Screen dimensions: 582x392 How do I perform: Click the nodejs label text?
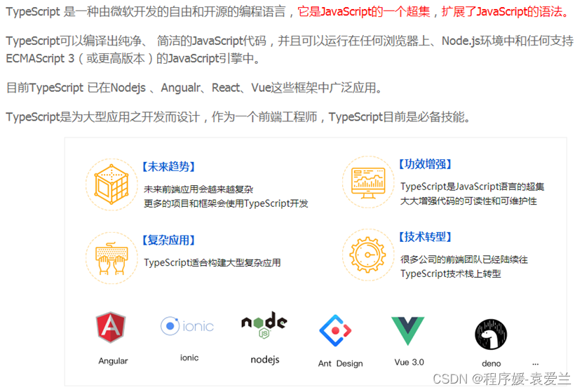tap(265, 359)
